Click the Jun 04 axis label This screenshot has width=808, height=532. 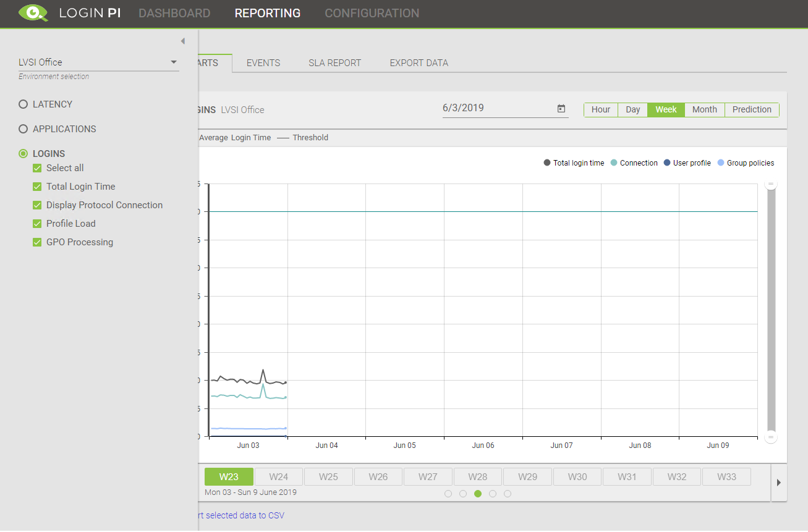click(326, 445)
